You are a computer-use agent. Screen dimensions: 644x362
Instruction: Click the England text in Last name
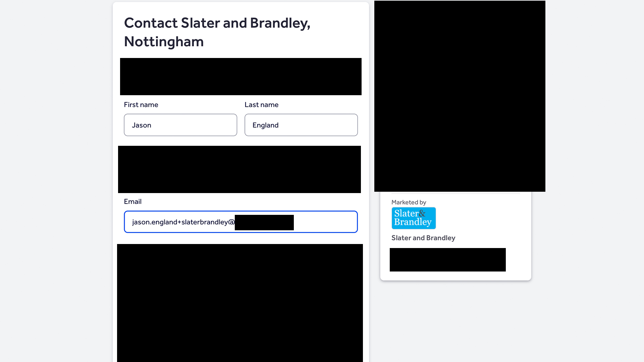click(x=265, y=125)
